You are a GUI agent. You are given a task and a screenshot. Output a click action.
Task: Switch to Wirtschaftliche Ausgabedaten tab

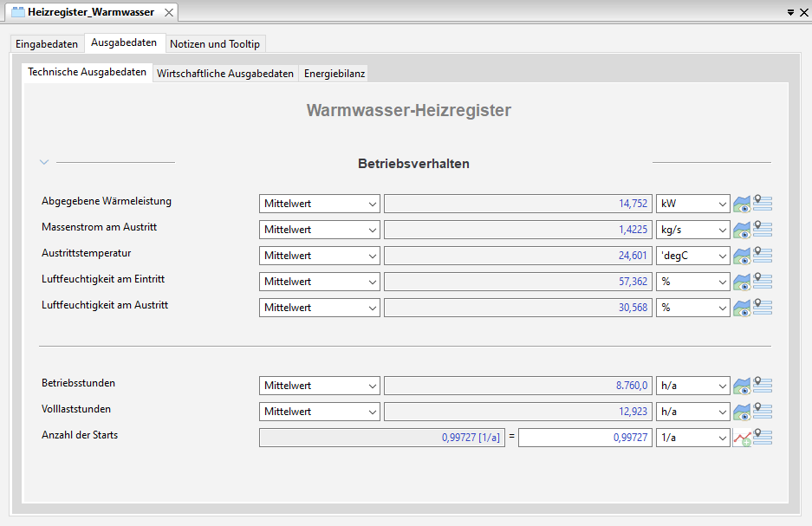[225, 74]
